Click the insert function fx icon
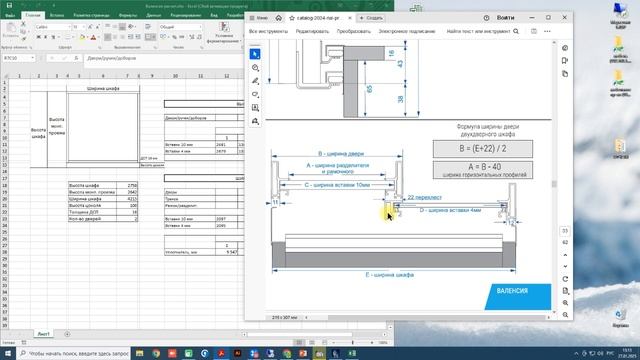This screenshot has height=360, width=640. click(x=76, y=58)
